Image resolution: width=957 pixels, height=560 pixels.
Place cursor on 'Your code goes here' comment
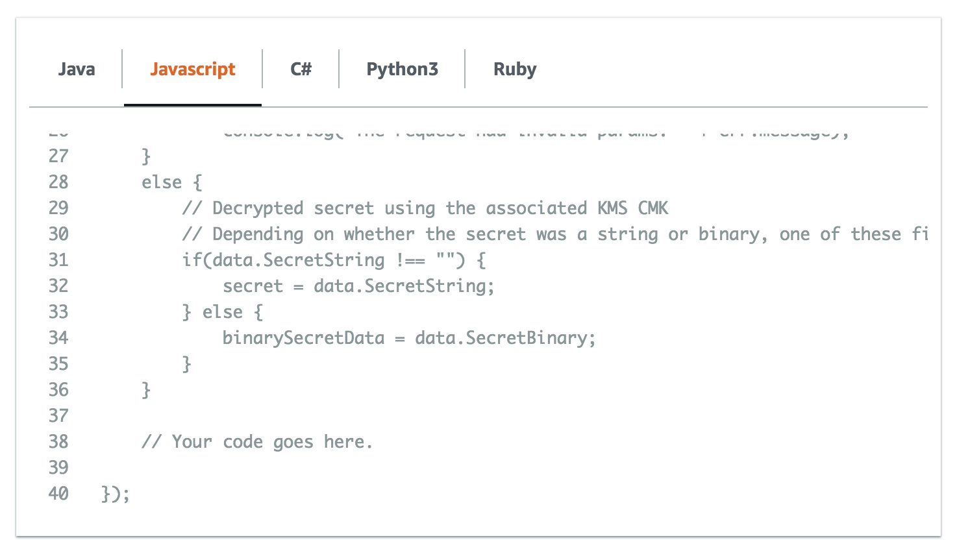tap(257, 442)
